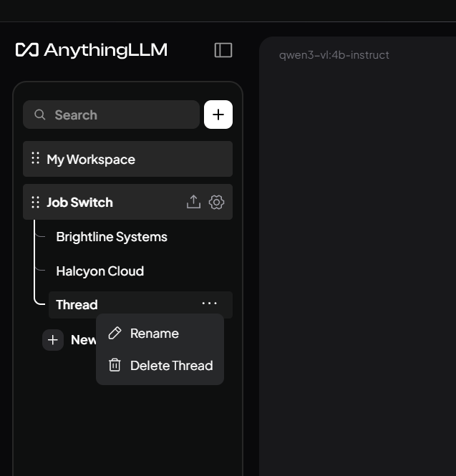Click the search magnifier icon
Viewport: 456px width, 476px height.
(x=40, y=115)
